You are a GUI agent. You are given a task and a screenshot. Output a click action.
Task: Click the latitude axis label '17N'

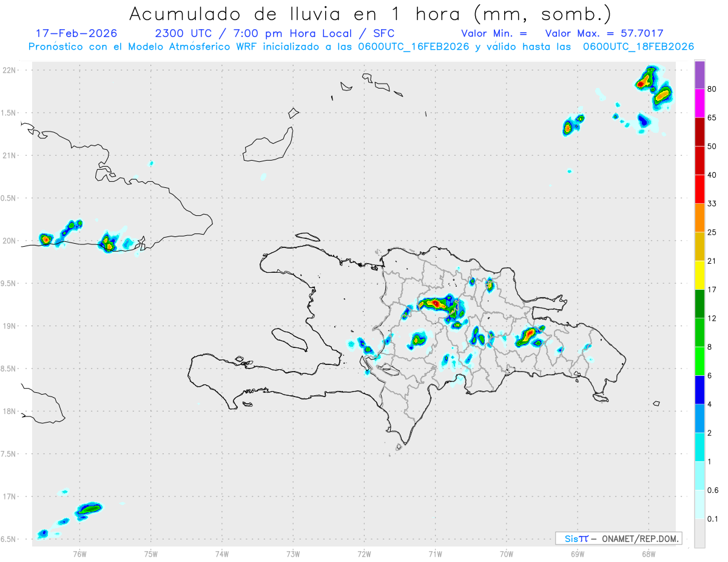[9, 497]
